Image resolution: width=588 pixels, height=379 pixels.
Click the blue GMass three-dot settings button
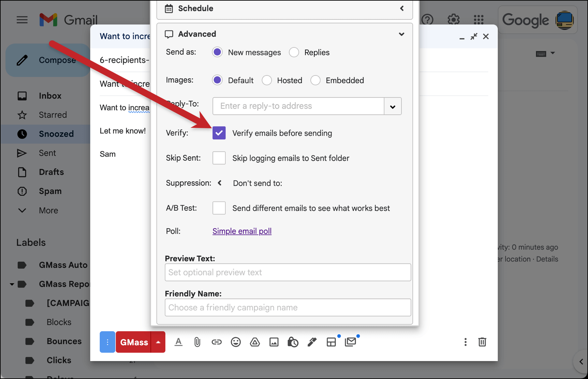click(107, 342)
